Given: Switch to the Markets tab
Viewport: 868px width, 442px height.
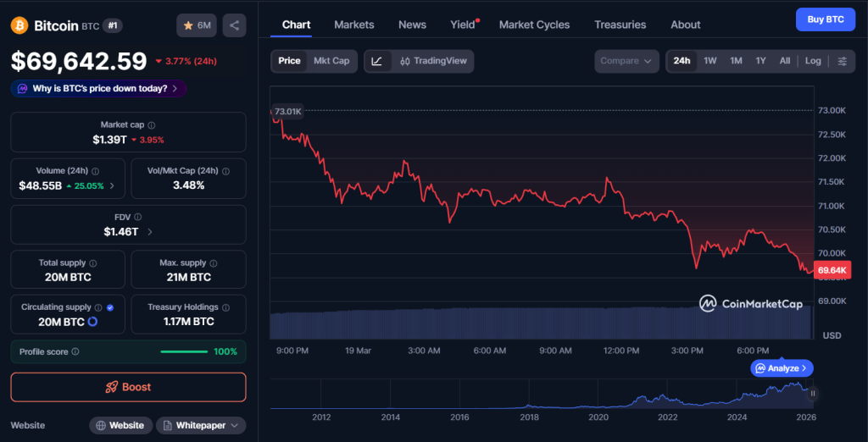Looking at the screenshot, I should pos(353,25).
